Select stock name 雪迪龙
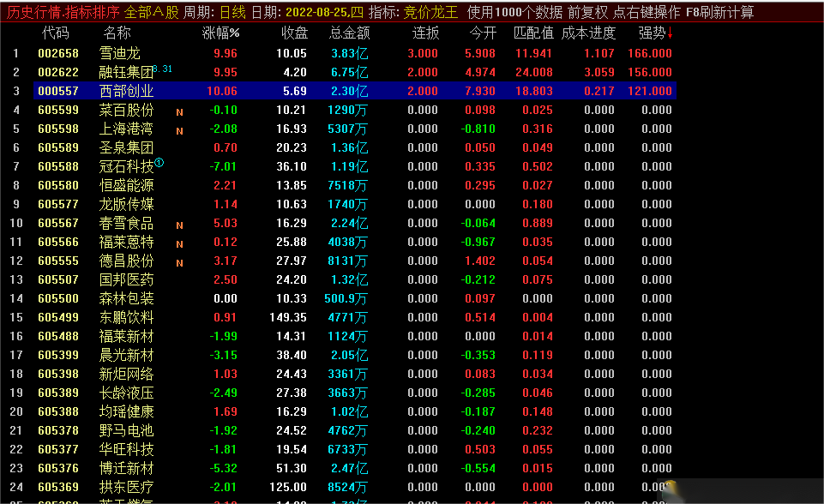This screenshot has width=824, height=504. point(120,53)
